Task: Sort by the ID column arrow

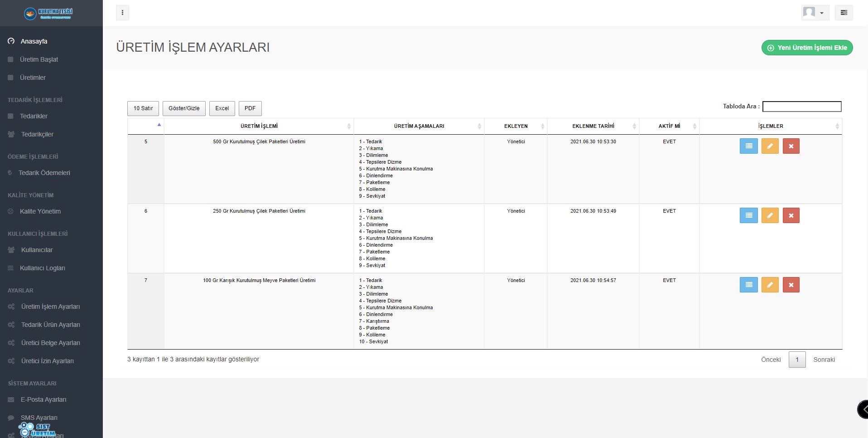Action: pos(159,125)
